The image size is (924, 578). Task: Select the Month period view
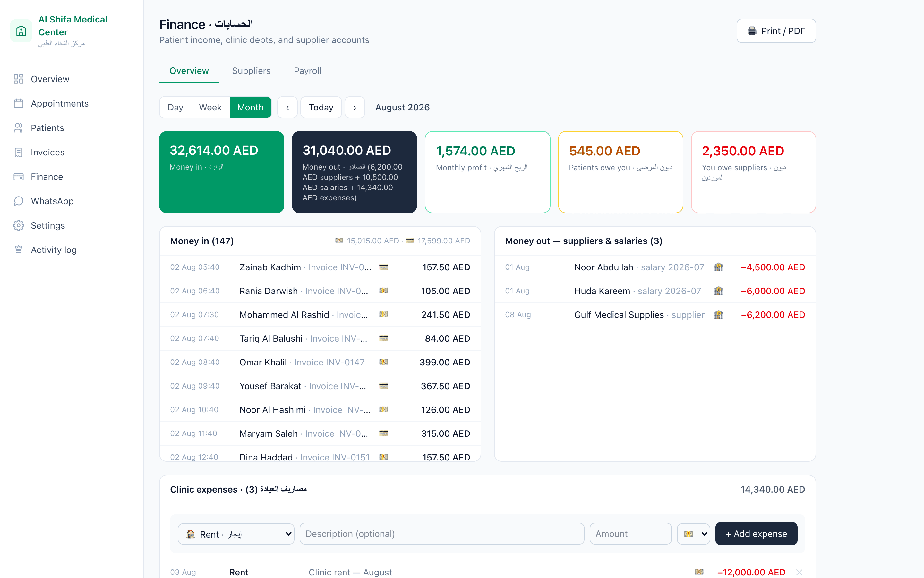coord(250,108)
